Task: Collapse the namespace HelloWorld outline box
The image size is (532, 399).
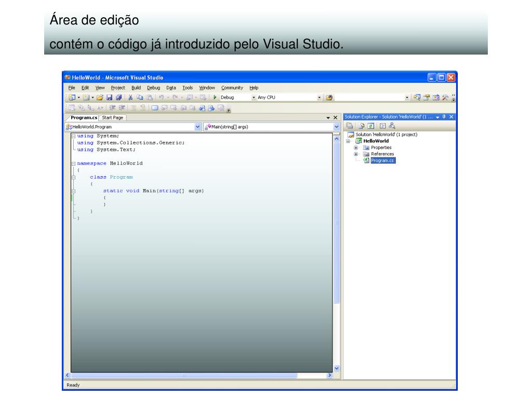Action: pos(73,164)
